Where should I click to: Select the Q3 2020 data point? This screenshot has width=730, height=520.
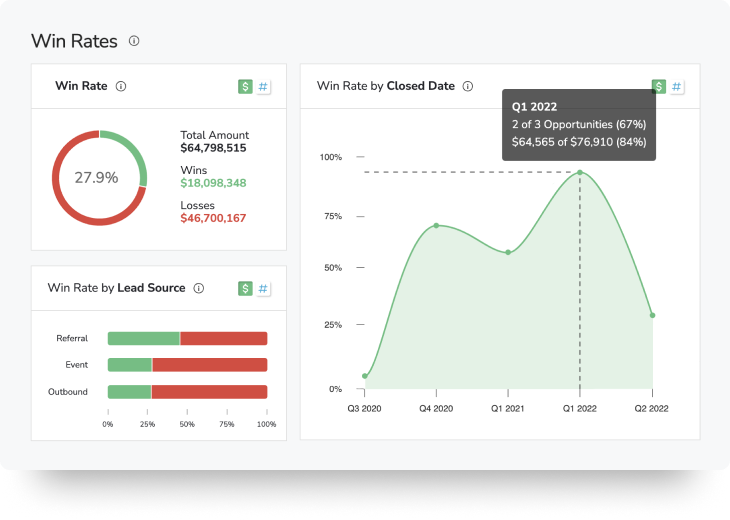click(x=365, y=376)
